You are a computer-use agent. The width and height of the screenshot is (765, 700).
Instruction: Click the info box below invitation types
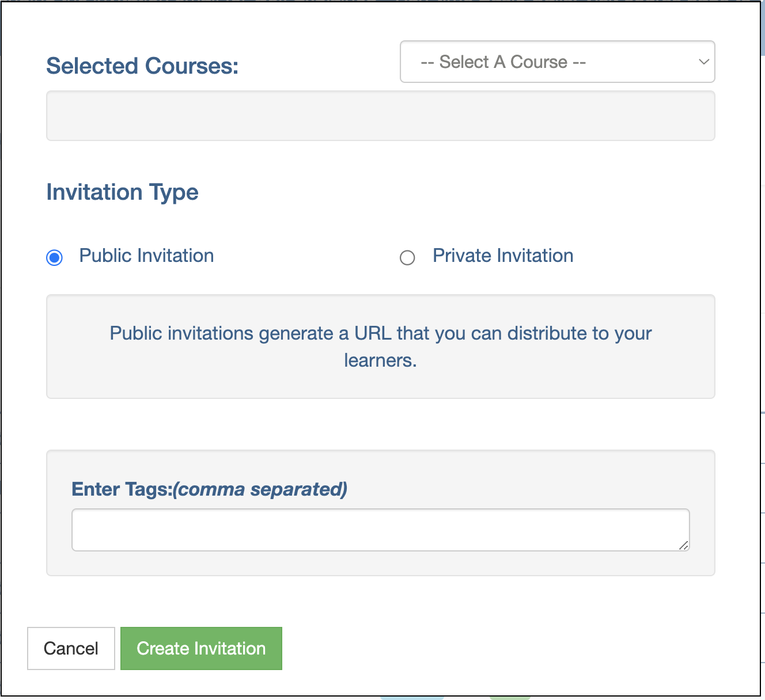click(x=380, y=347)
